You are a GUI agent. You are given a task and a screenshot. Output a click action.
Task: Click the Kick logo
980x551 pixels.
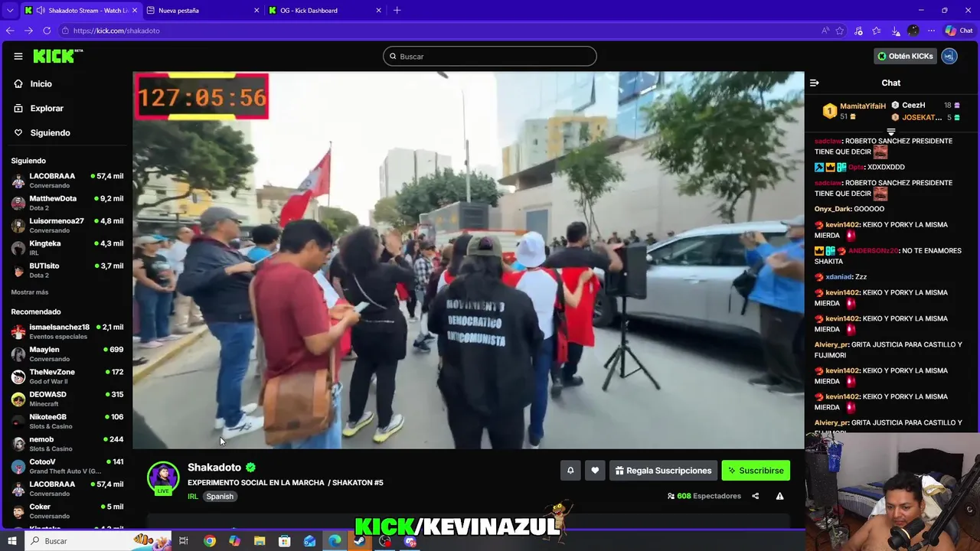pyautogui.click(x=57, y=56)
